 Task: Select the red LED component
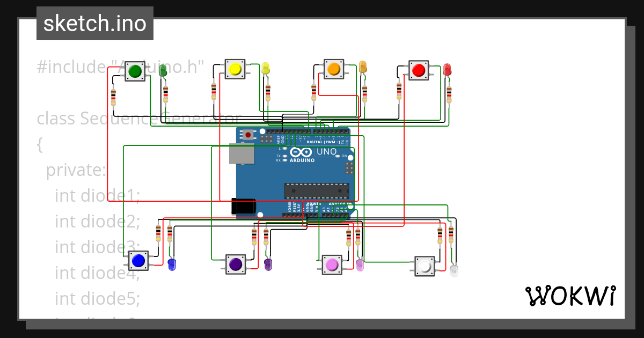[x=446, y=70]
